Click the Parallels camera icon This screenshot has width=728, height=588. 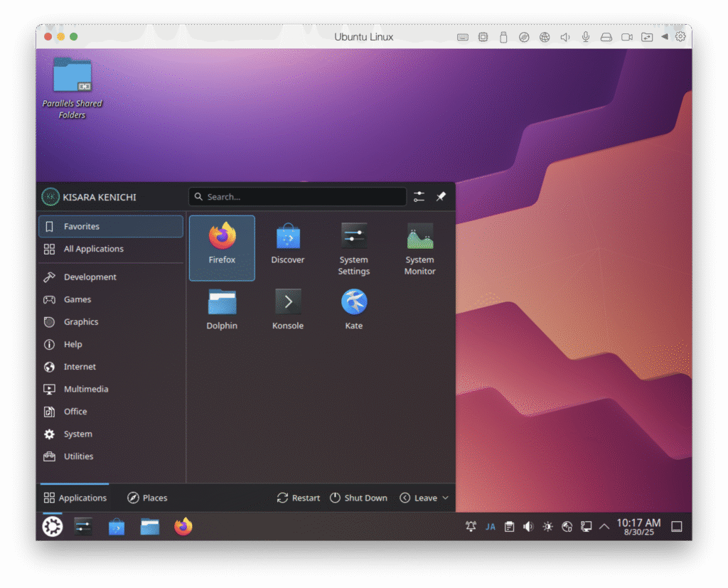point(627,37)
